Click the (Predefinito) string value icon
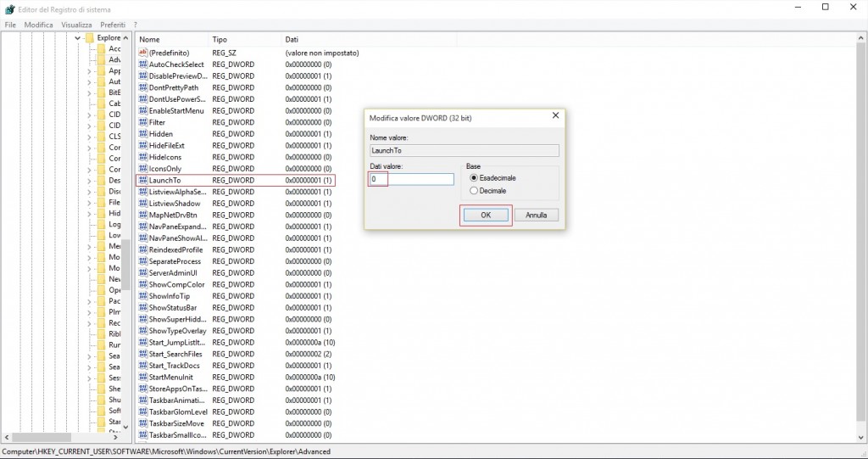This screenshot has width=868, height=459. [142, 53]
